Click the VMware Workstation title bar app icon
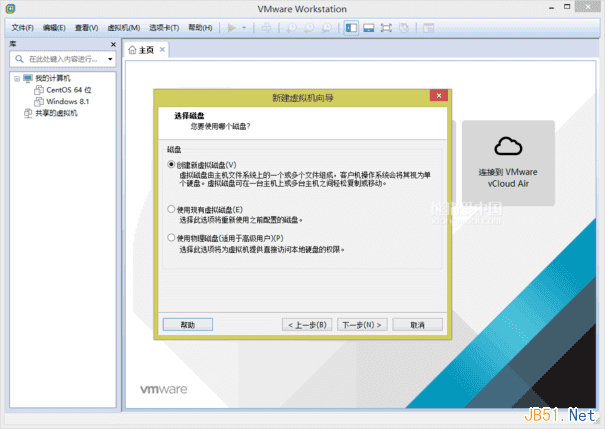Screen dimensions: 605x429 pos(10,8)
